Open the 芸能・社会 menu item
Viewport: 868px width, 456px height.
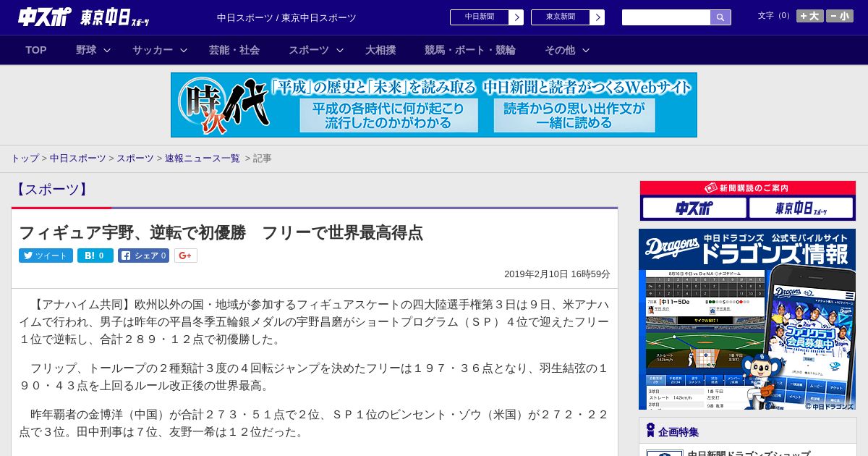click(234, 50)
